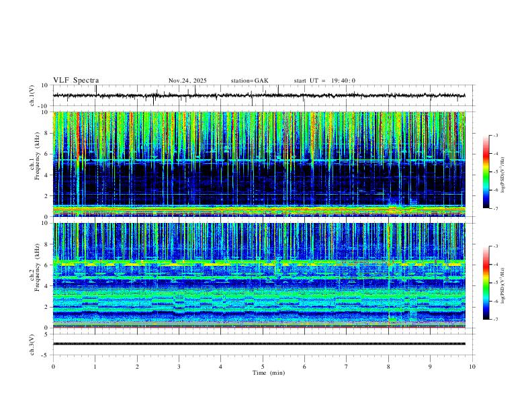Click tick label "10" on the Time axis
Viewport: 532px width, 411px height.
coord(472,367)
